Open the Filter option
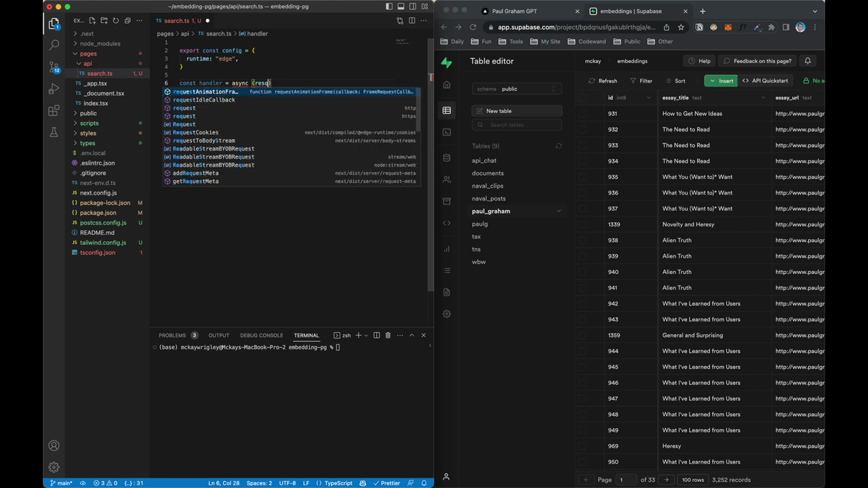This screenshot has height=488, width=868. (641, 81)
